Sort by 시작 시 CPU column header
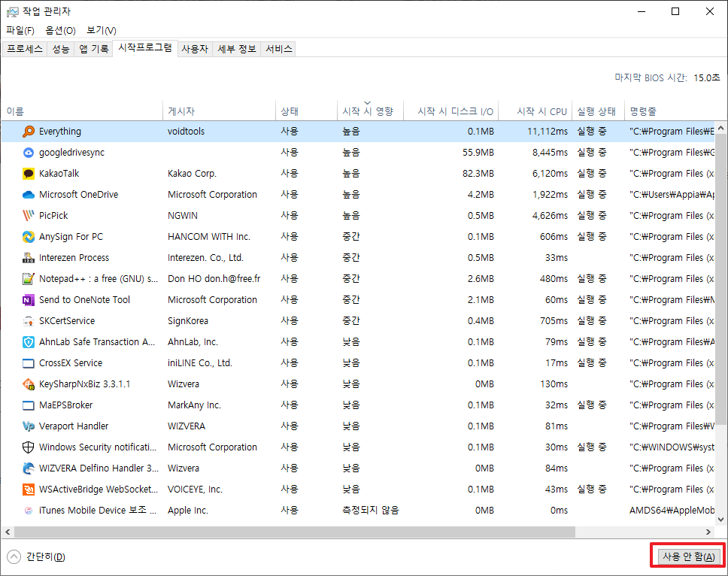This screenshot has height=576, width=728. point(535,111)
